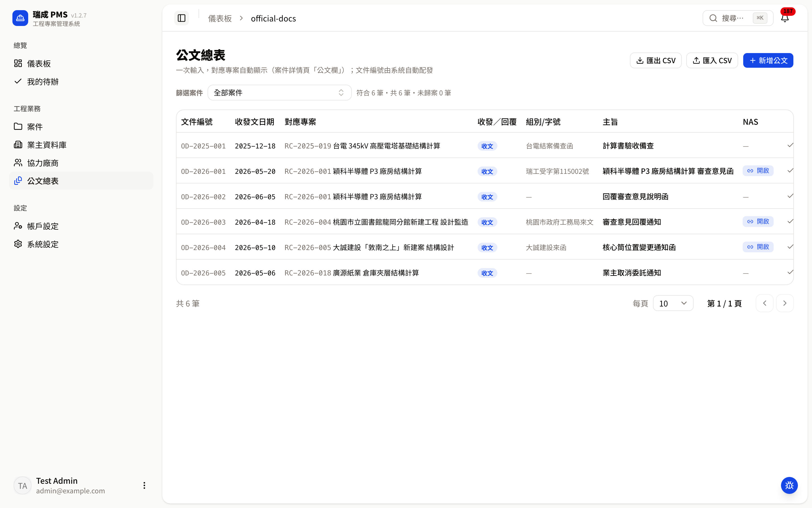This screenshot has width=812, height=508.
Task: Click checkmark icon on OD-2026-001 row
Action: (x=790, y=171)
